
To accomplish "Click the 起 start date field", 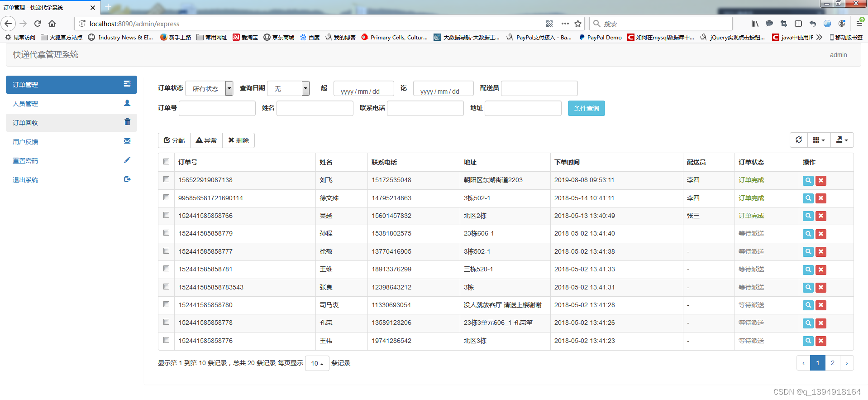I will (364, 88).
